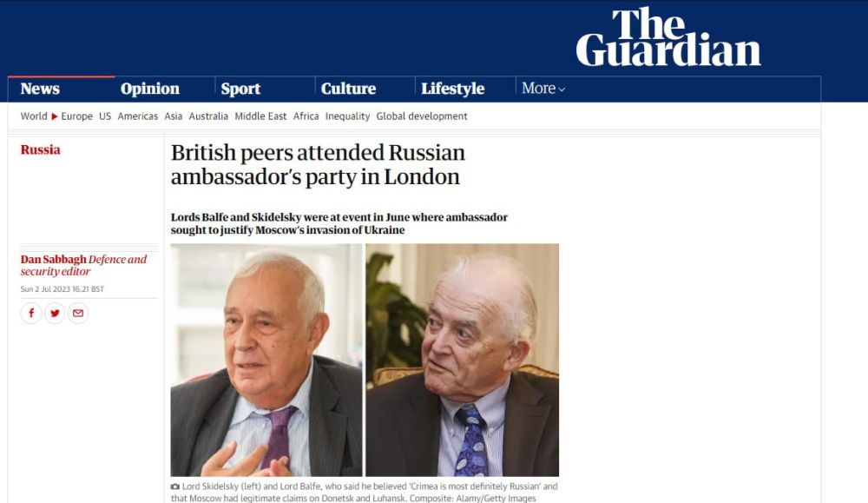868x503 pixels.
Task: Click the photo of Lord Balfe
Action: tap(463, 360)
